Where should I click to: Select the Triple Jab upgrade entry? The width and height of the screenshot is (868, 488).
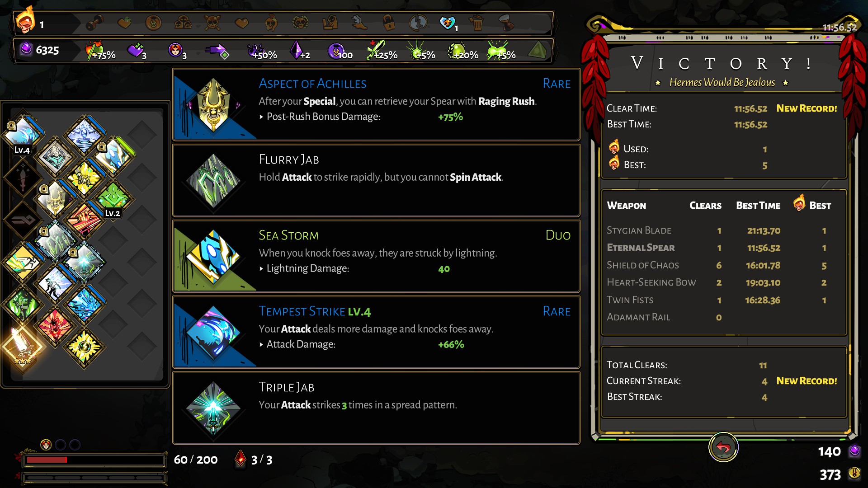(376, 408)
